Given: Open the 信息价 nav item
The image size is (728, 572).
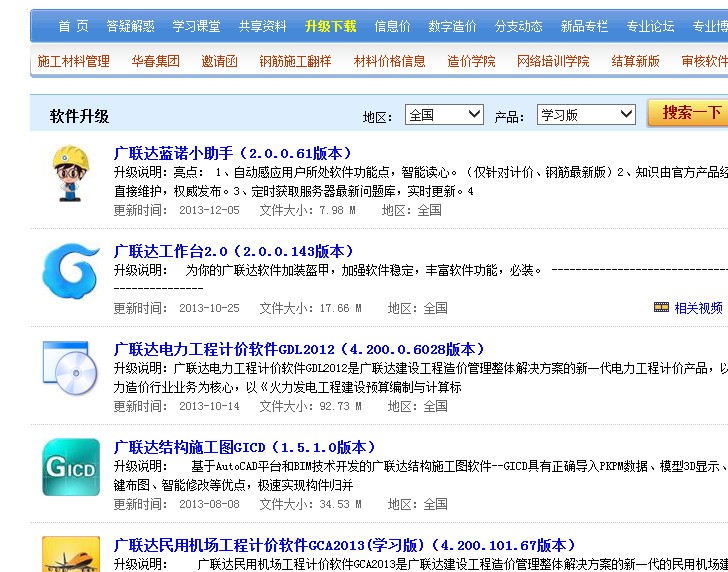Looking at the screenshot, I should coord(392,26).
